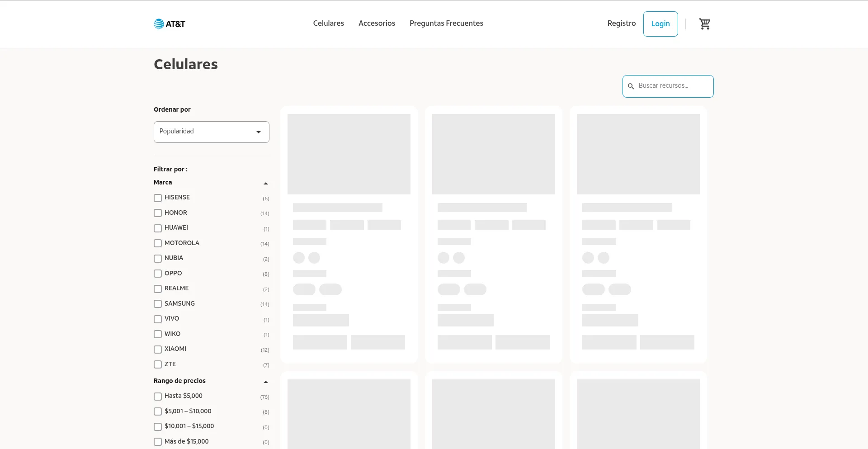Open the shopping cart

pos(704,24)
